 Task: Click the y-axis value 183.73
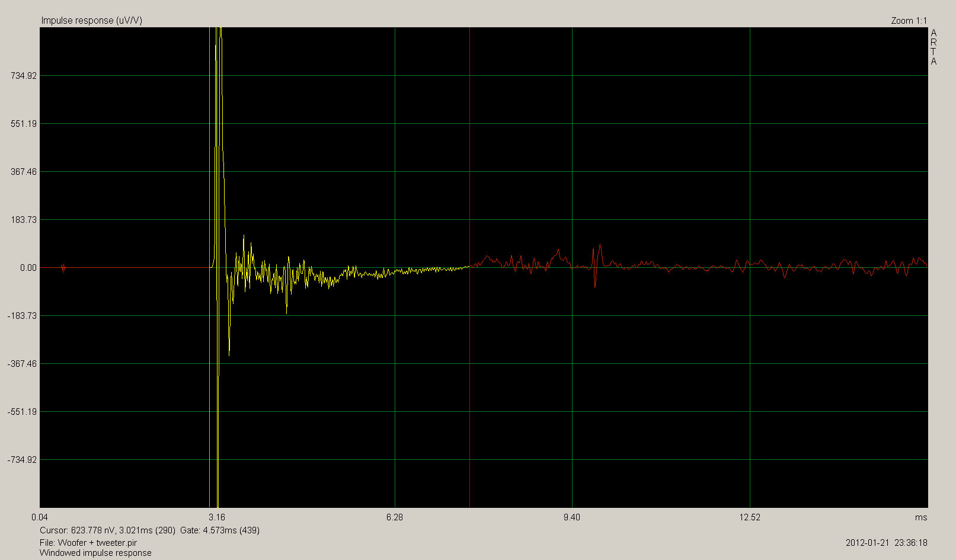(24, 220)
